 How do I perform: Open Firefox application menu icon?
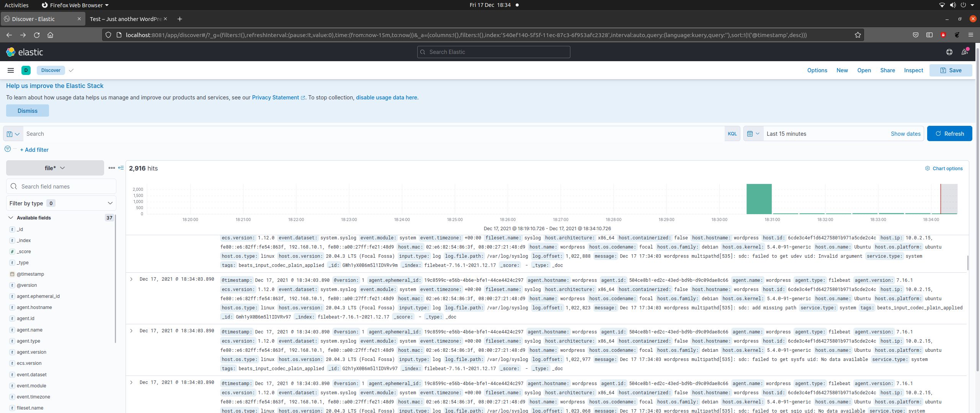pos(970,35)
